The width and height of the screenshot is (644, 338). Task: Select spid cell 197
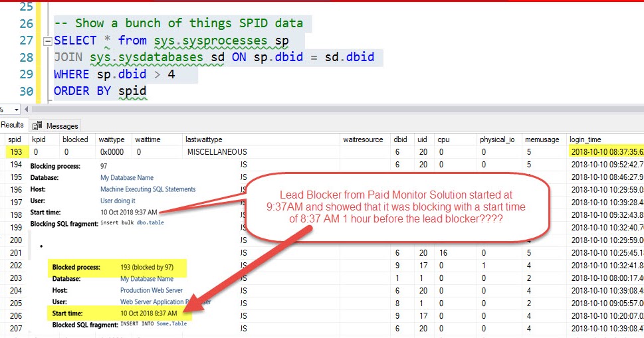pos(16,203)
